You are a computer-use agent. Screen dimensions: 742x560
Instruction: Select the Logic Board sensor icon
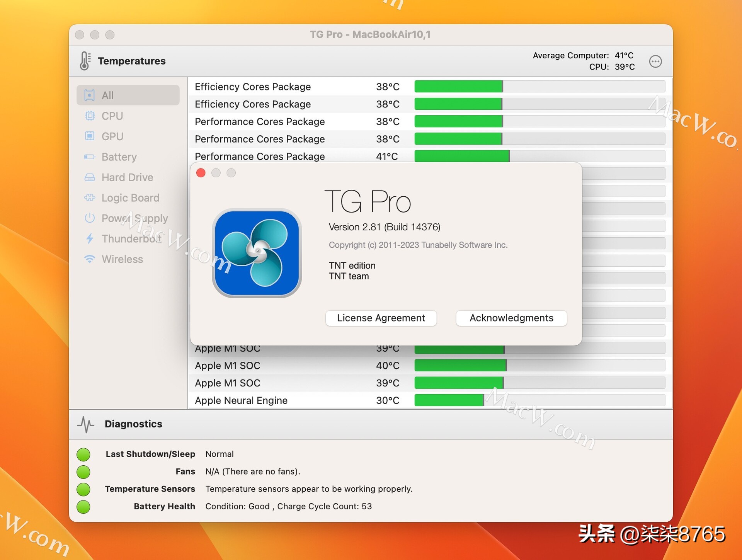coord(90,198)
